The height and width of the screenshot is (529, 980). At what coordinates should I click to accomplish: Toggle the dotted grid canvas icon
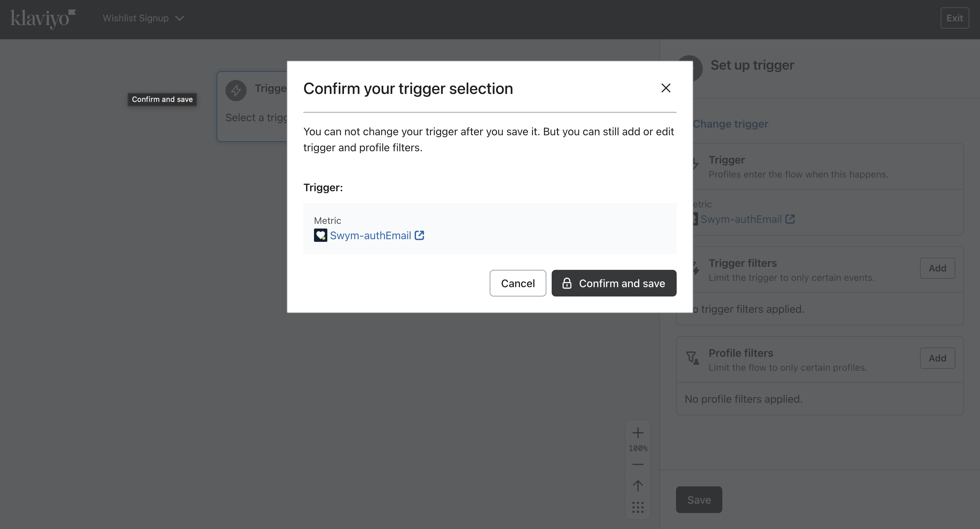[638, 507]
